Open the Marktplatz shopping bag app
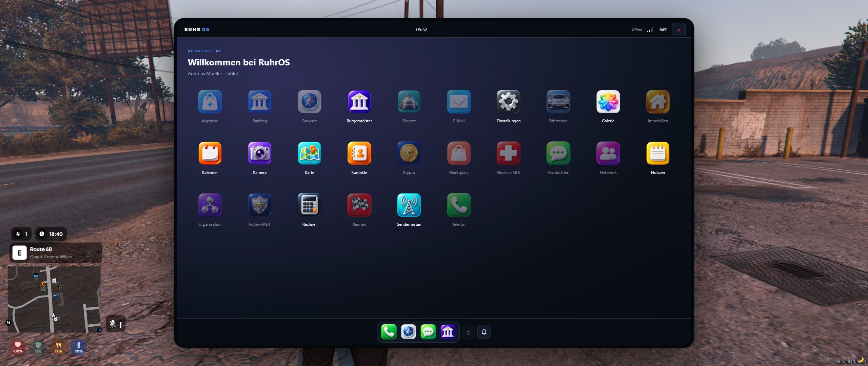Image resolution: width=868 pixels, height=366 pixels. [x=459, y=153]
